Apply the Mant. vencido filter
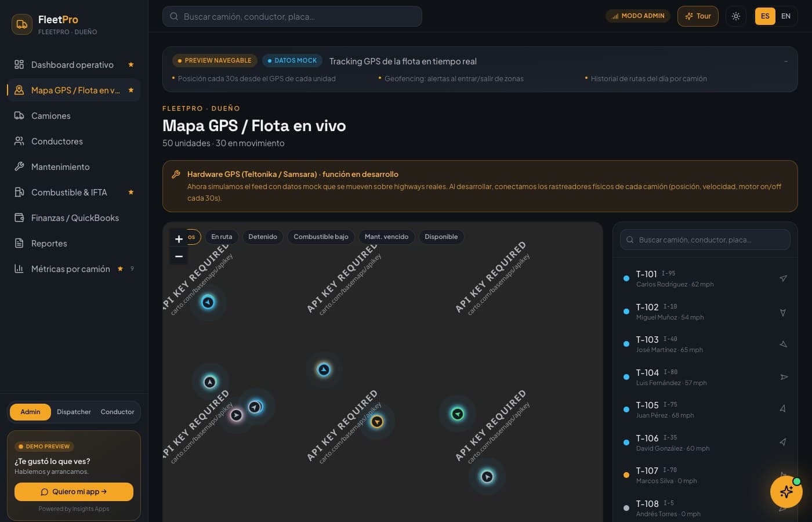This screenshot has height=522, width=812. pos(386,237)
